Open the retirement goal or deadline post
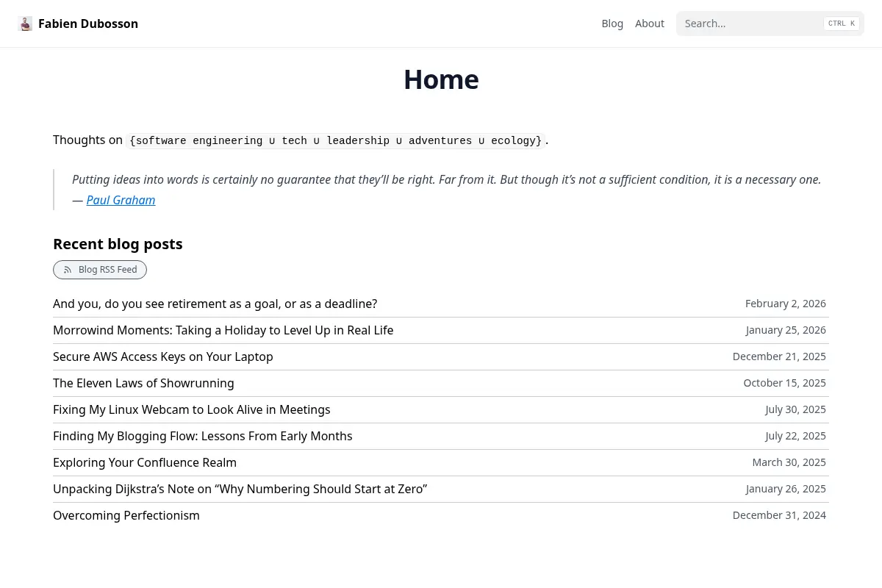This screenshot has height=588, width=882. coord(215,304)
